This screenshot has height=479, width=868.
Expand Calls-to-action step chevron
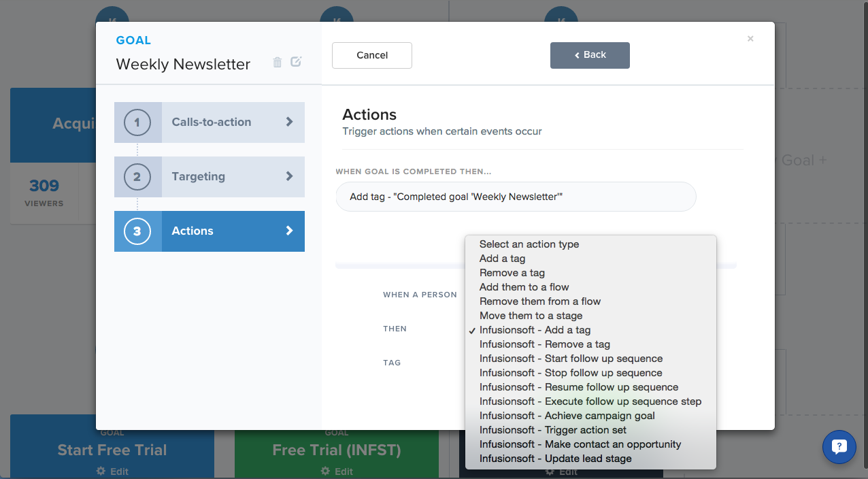[289, 122]
